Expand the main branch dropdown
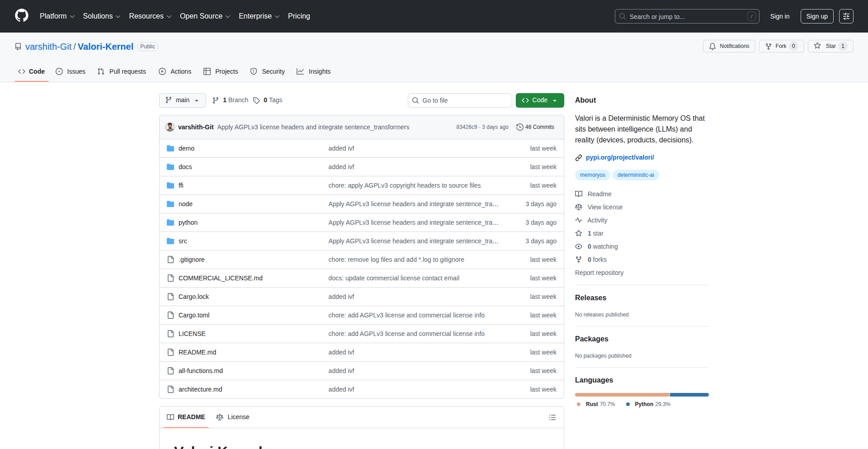Screen dimensions: 868x449 (x=182, y=100)
